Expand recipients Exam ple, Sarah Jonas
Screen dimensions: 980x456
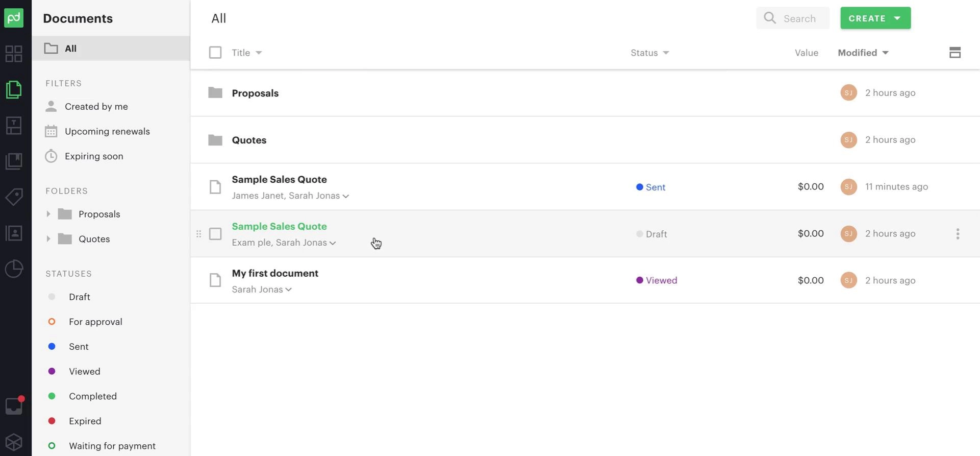click(333, 243)
